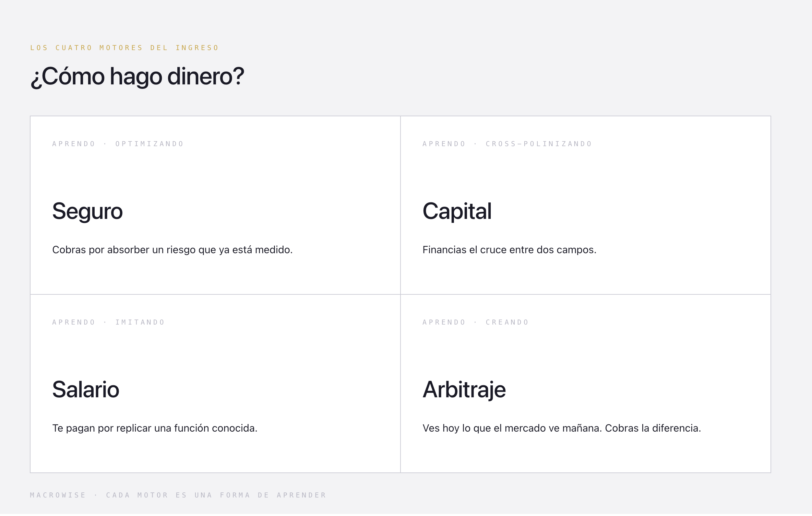The width and height of the screenshot is (812, 516).
Task: Click the APRENDO · CREANDO label
Action: (x=476, y=322)
